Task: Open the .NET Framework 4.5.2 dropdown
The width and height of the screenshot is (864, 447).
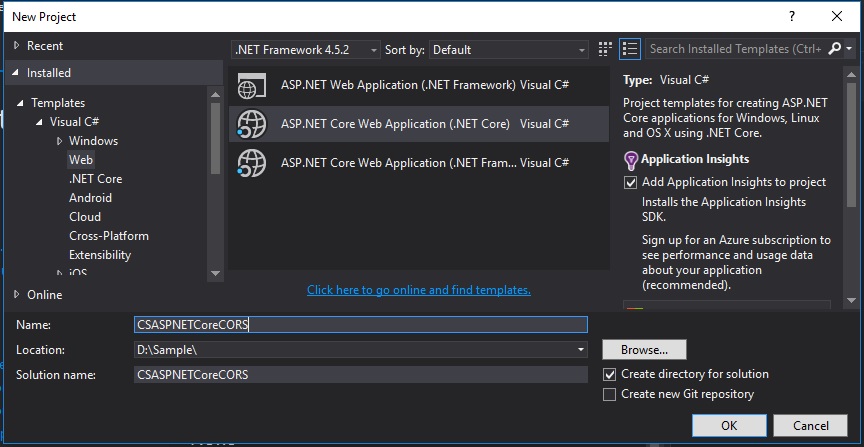Action: (305, 49)
